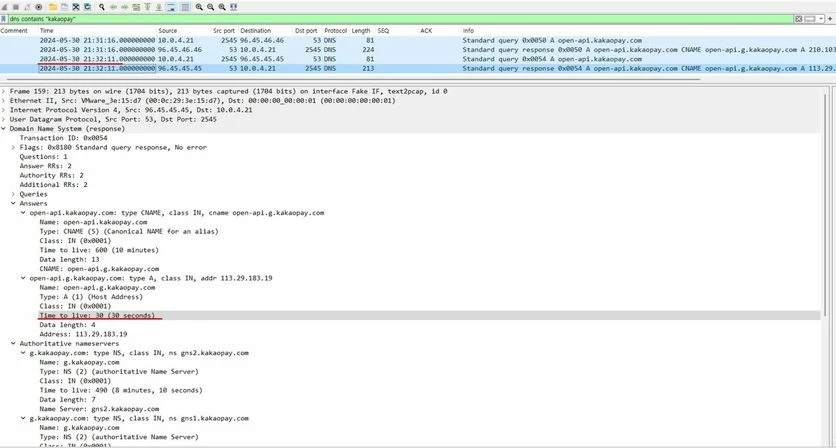The height and width of the screenshot is (448, 836).
Task: Toggle packet list colorization
Action: tap(185, 7)
